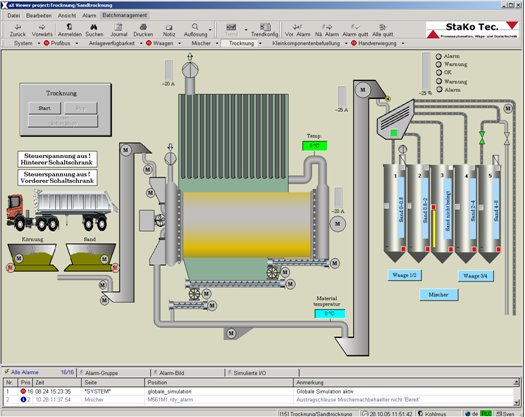Click the Notiz note icon

[169, 27]
